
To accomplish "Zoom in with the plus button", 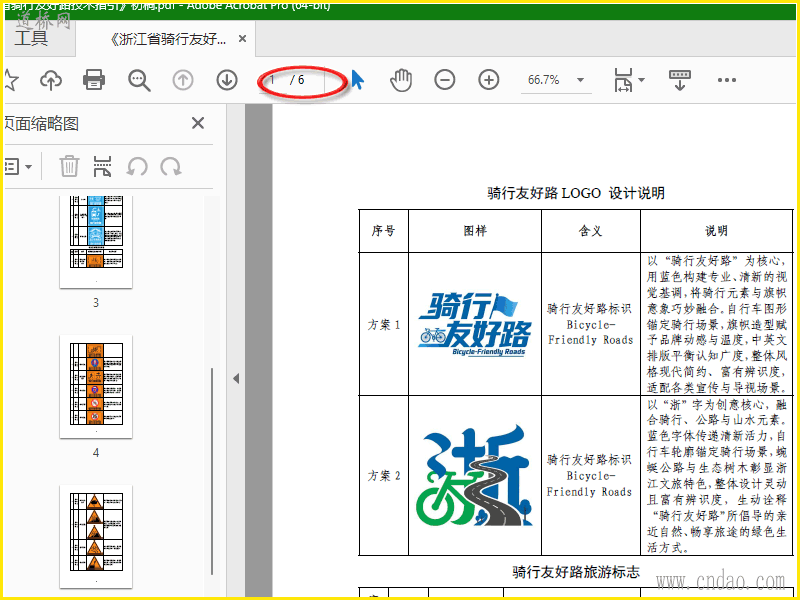I will coord(489,80).
